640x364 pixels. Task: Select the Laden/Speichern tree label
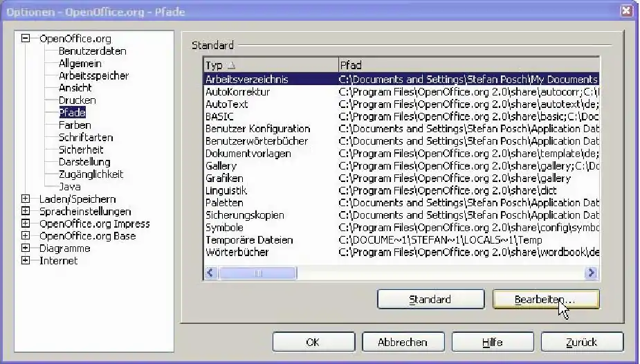(x=77, y=199)
